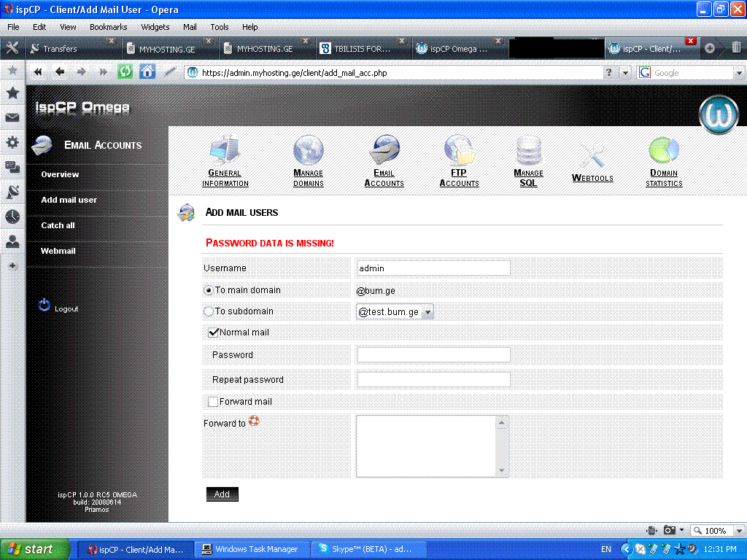This screenshot has width=747, height=560.
Task: Open Chat panel in sidebar
Action: (12, 167)
